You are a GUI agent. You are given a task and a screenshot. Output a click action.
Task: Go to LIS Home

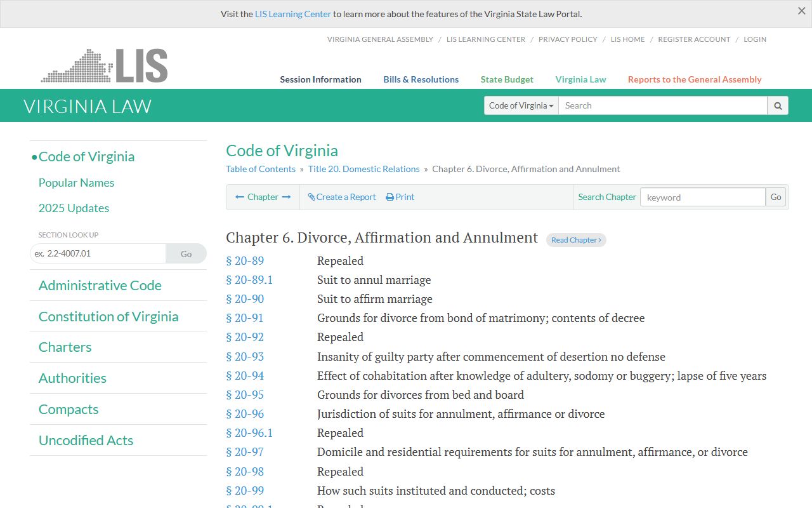point(627,39)
